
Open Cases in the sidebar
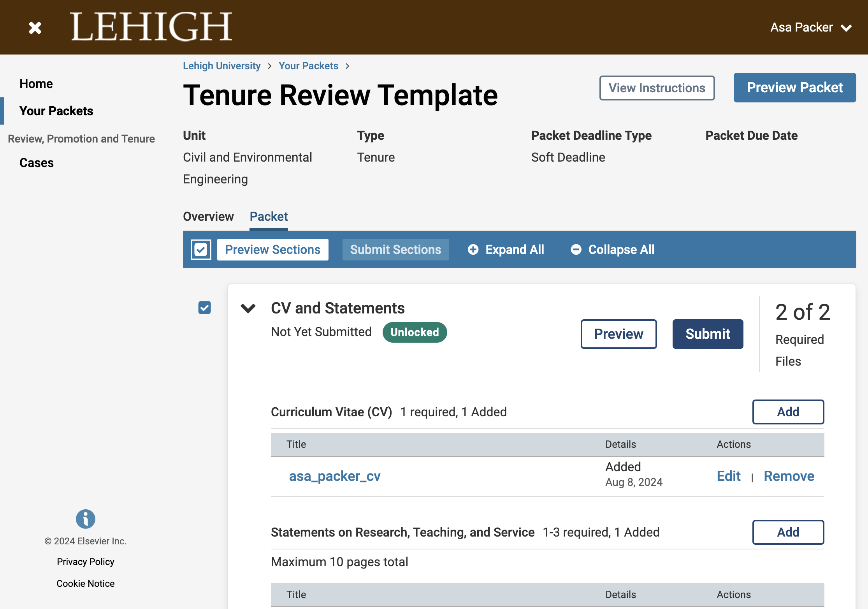pyautogui.click(x=37, y=163)
